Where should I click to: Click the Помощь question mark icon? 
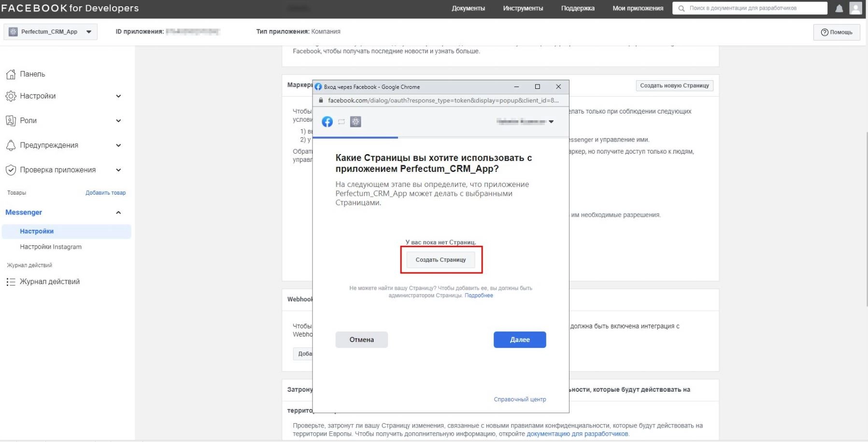tap(825, 32)
